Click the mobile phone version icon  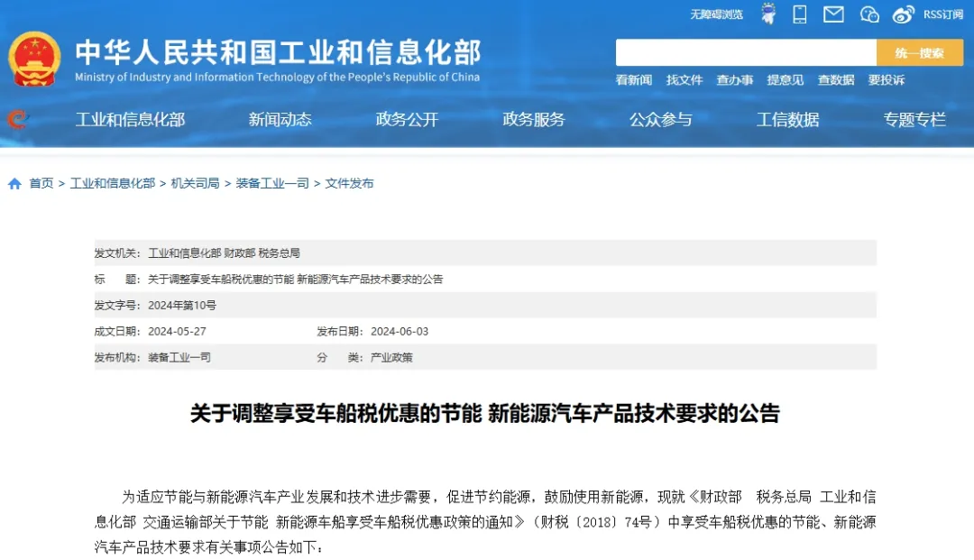(799, 14)
